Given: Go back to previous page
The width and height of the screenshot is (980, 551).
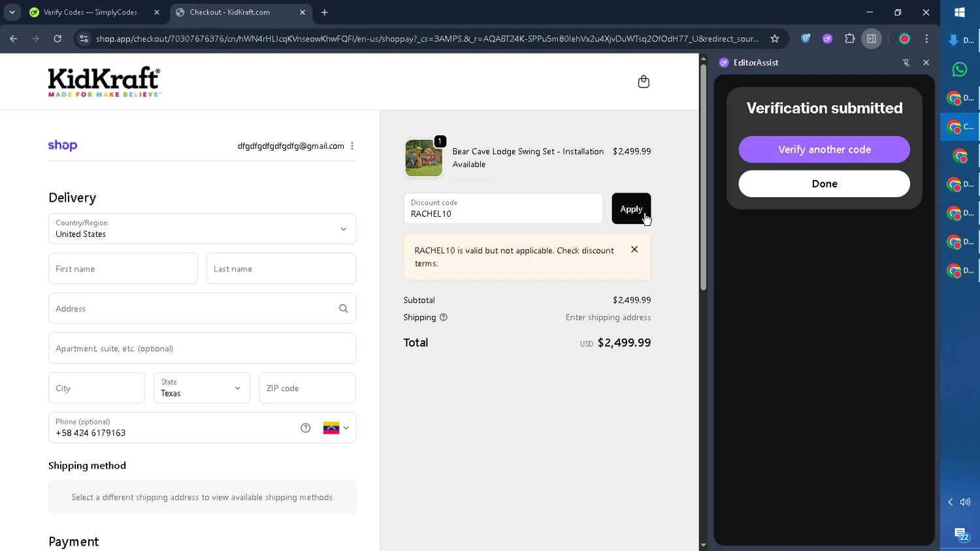Looking at the screenshot, I should 14,39.
